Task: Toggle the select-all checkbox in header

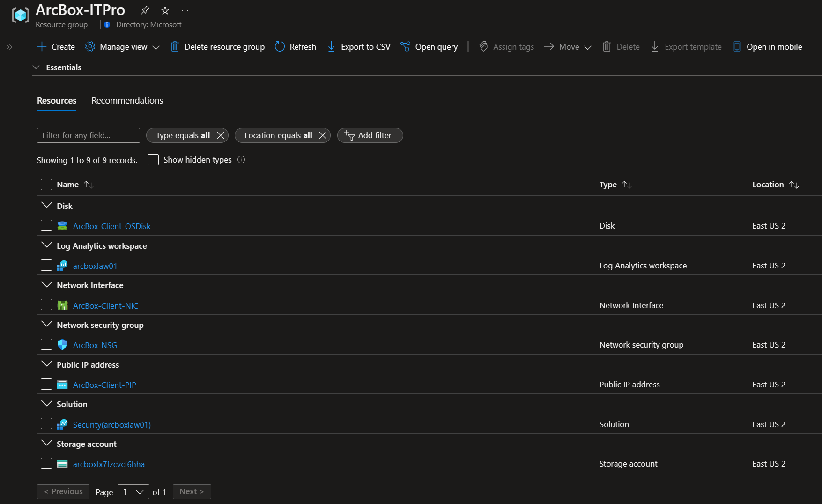Action: coord(46,185)
